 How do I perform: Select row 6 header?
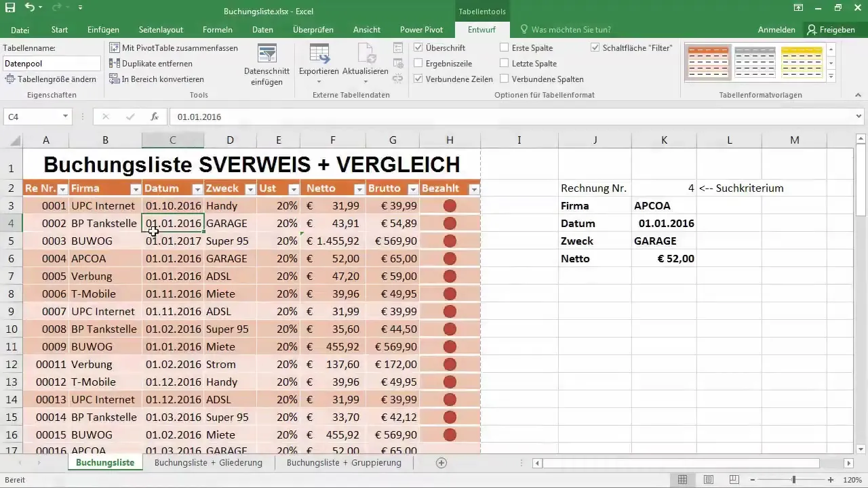(x=11, y=258)
